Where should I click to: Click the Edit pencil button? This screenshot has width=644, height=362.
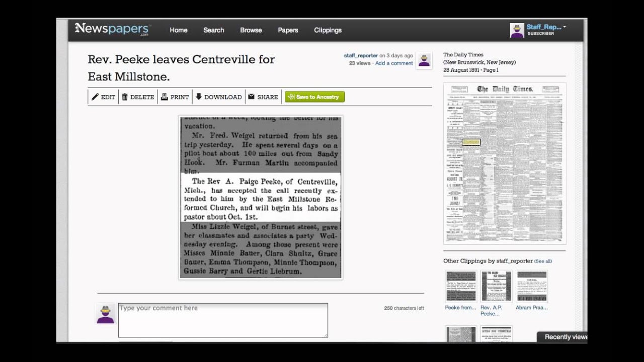coord(103,97)
